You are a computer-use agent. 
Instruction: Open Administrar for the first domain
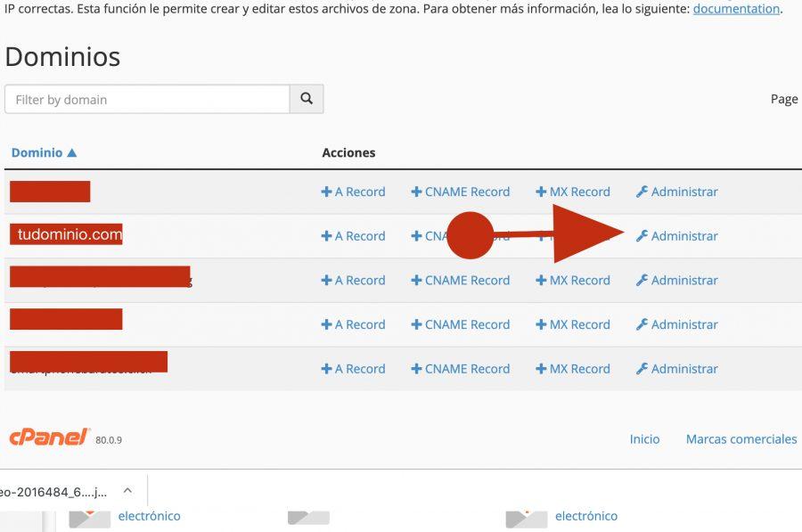coord(676,192)
